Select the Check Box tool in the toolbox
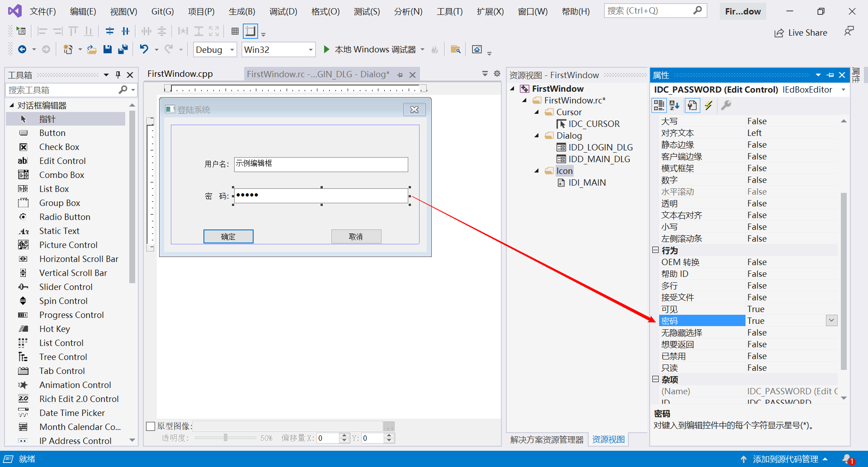This screenshot has height=467, width=868. coord(59,147)
